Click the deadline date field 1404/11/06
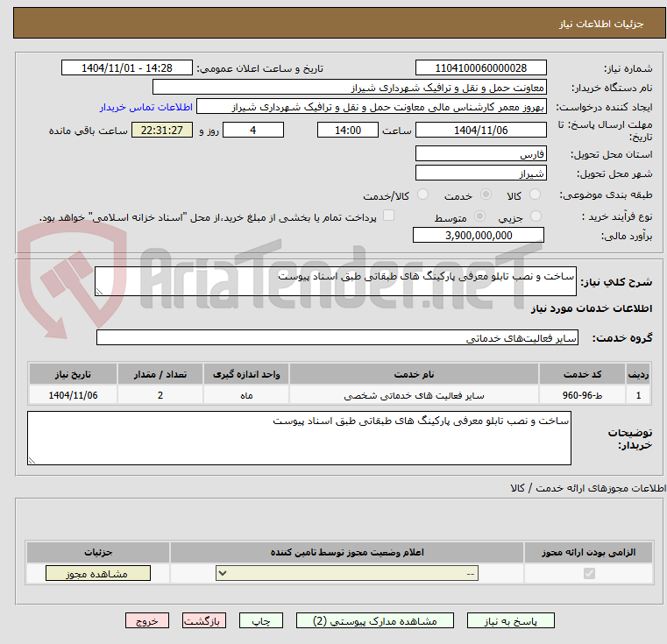The width and height of the screenshot is (667, 644). [x=480, y=130]
